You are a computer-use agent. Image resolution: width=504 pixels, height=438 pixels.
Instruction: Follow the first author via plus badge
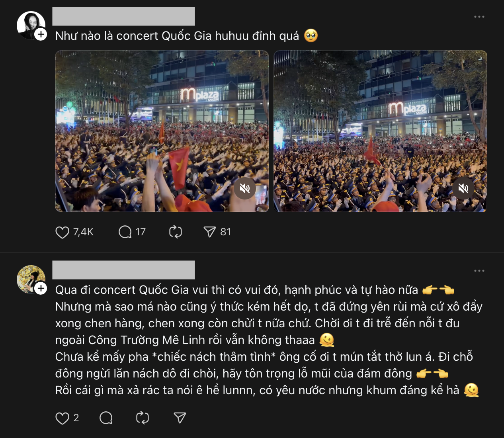coord(41,34)
